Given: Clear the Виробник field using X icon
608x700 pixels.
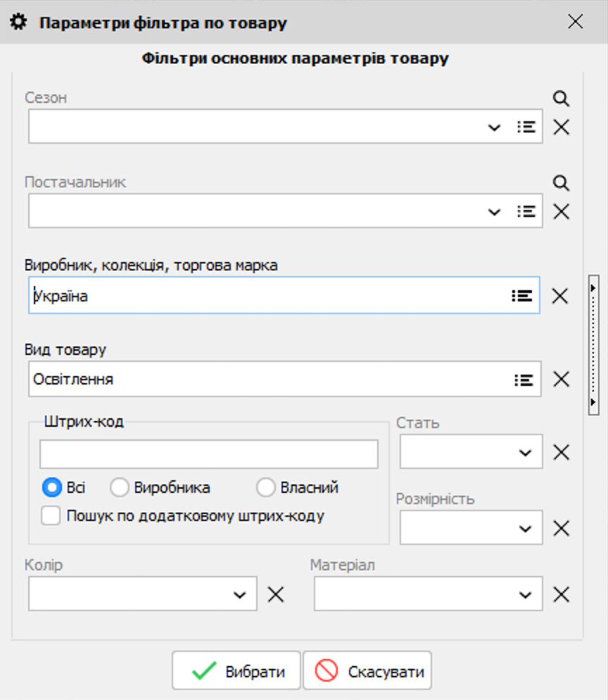Looking at the screenshot, I should (x=560, y=296).
